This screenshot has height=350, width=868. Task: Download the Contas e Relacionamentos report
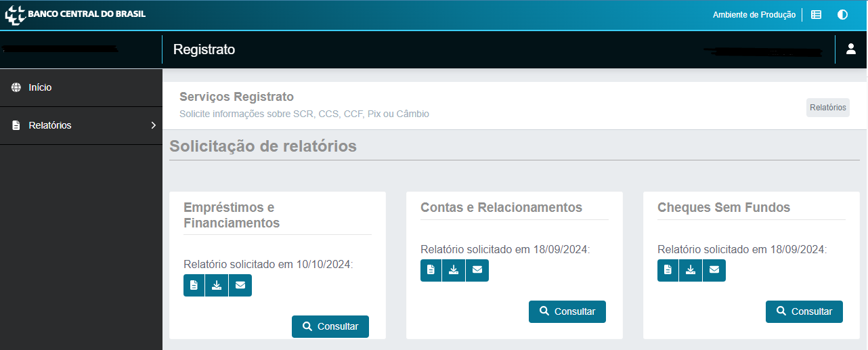[x=454, y=270]
